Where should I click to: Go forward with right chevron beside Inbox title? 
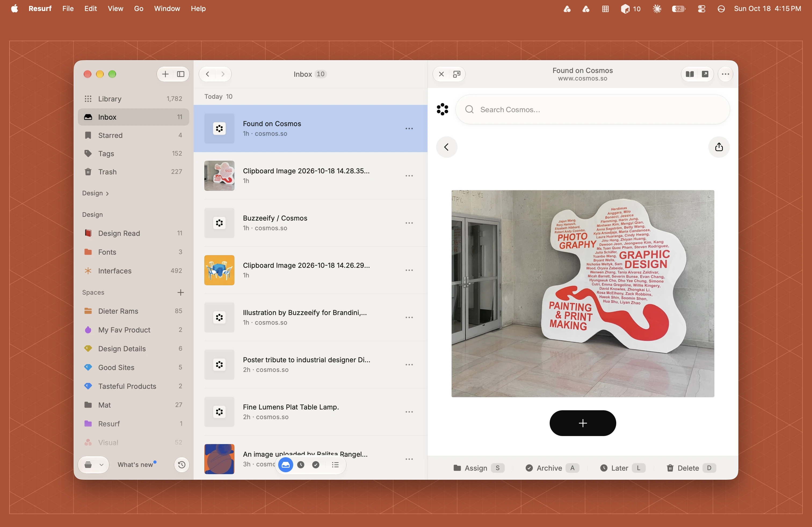pos(223,74)
